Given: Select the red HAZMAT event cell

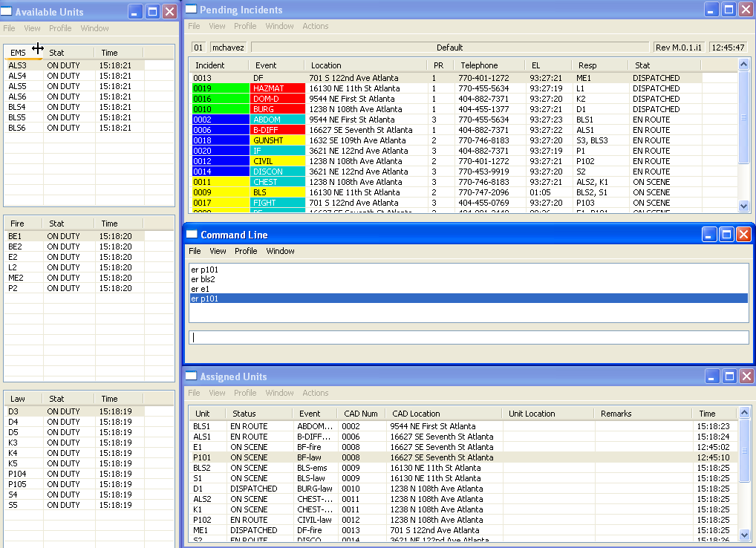Looking at the screenshot, I should click(x=277, y=88).
